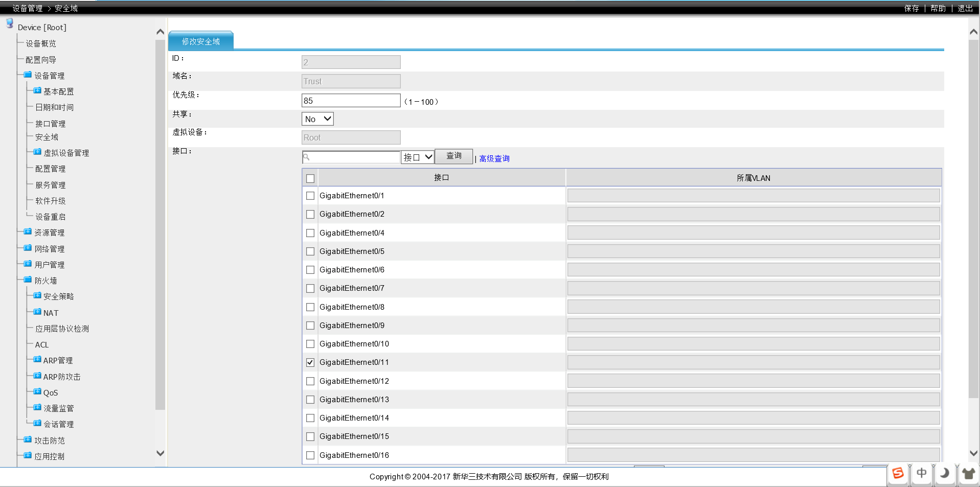Viewport: 980px width, 487px height.
Task: Expand the 网络管理 folder icon
Action: click(28, 248)
